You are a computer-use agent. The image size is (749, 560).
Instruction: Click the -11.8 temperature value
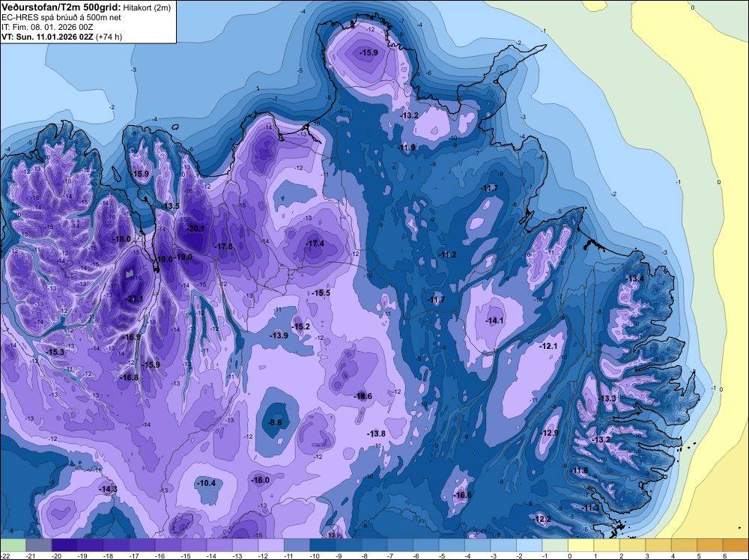[x=580, y=471]
